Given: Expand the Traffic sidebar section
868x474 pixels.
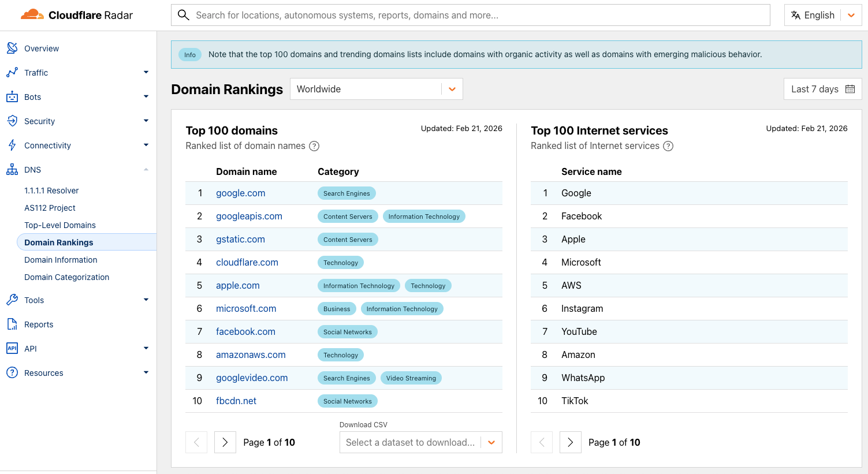Looking at the screenshot, I should click(x=146, y=72).
